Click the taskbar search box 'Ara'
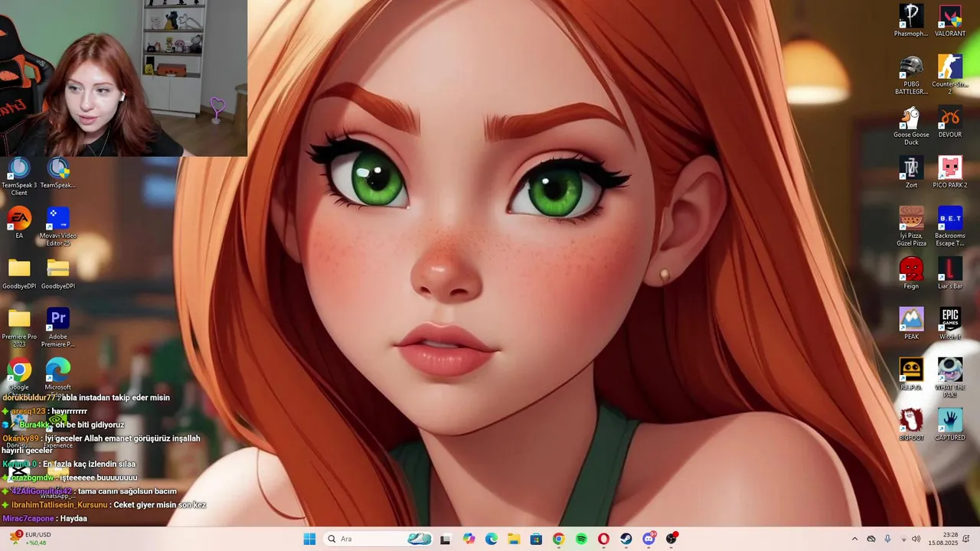Image resolution: width=980 pixels, height=551 pixels. 379,539
